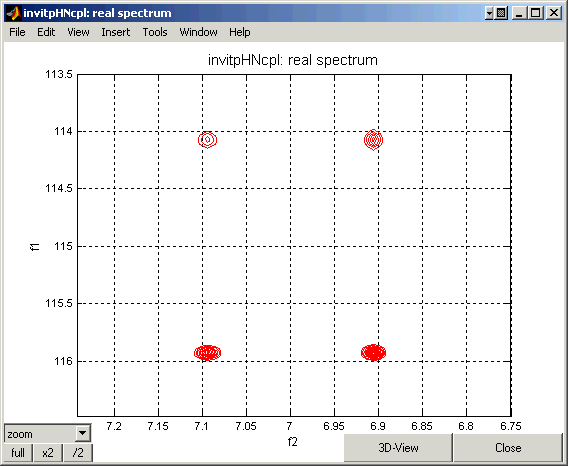The height and width of the screenshot is (466, 568).
Task: Zoom in with the x2 button
Action: point(48,453)
